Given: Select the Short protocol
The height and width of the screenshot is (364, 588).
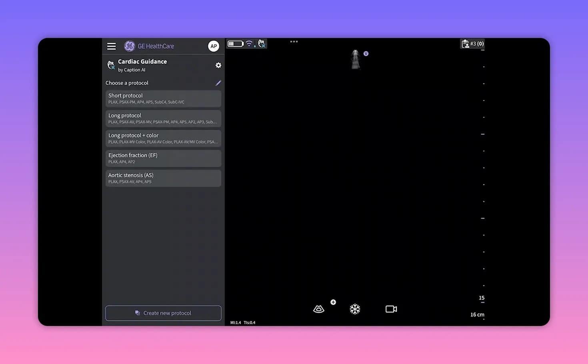Looking at the screenshot, I should (x=163, y=98).
